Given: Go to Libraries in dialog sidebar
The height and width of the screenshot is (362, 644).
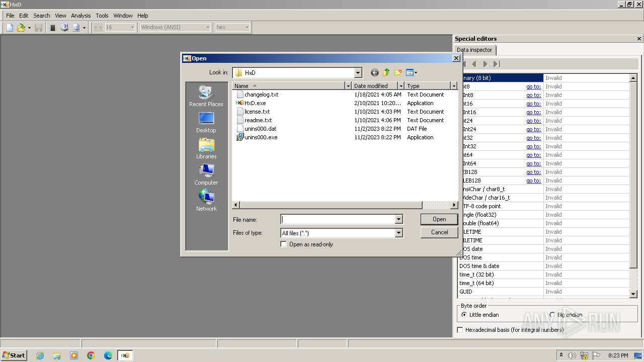Looking at the screenshot, I should click(206, 148).
